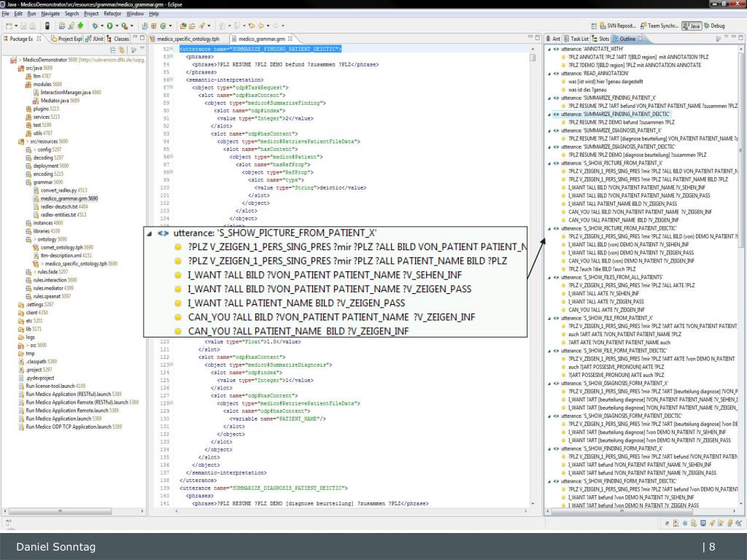This screenshot has height=560, width=747.
Task: Click Collapse All in Package Explorer
Action: pos(112,50)
